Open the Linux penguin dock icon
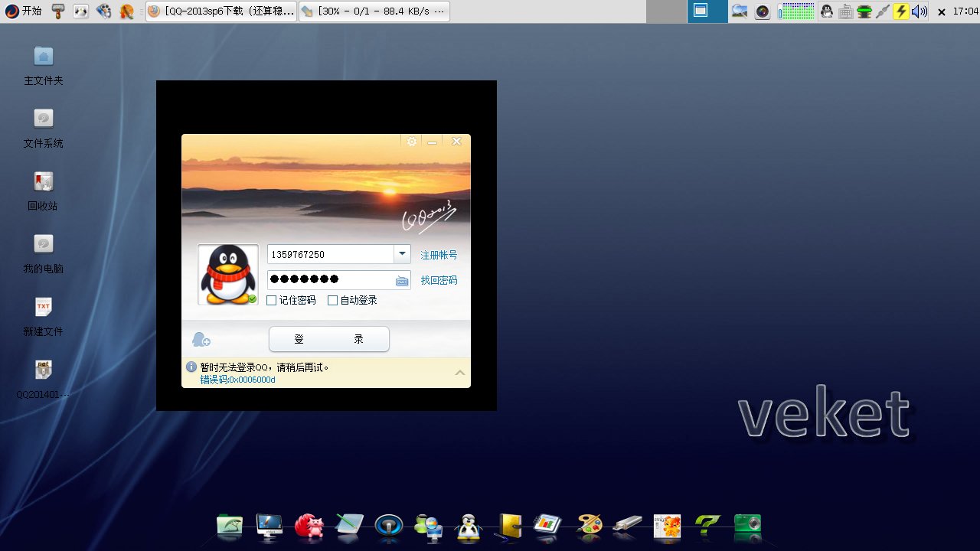 469,526
